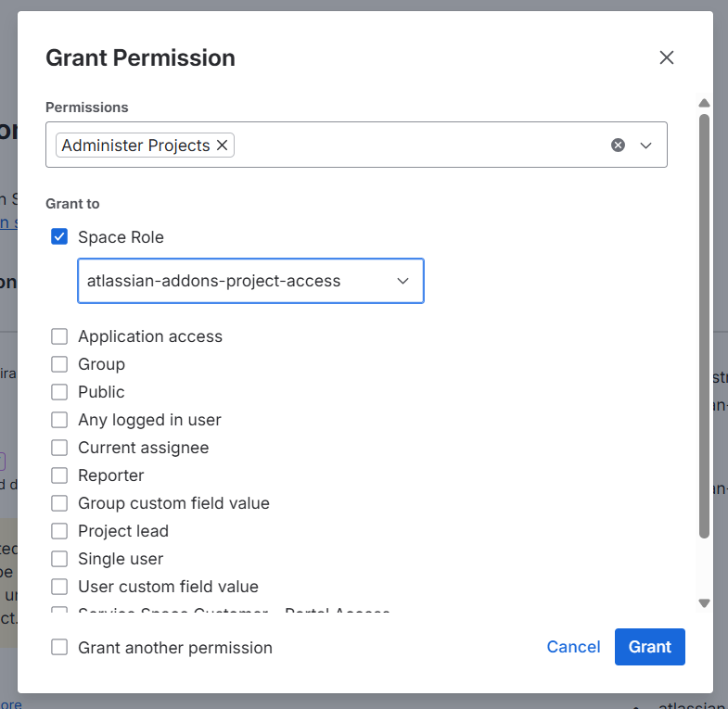This screenshot has height=709, width=728.
Task: Enable the Current assignee checkbox
Action: [59, 448]
